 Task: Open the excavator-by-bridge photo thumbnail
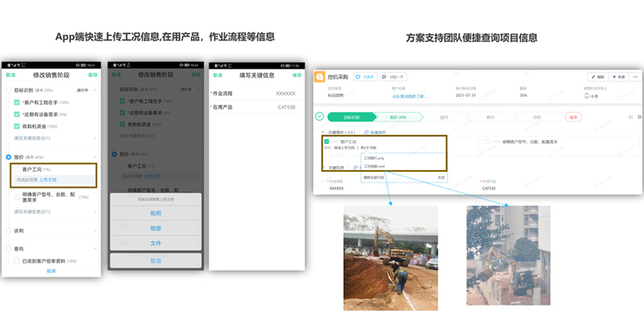tap(390, 258)
